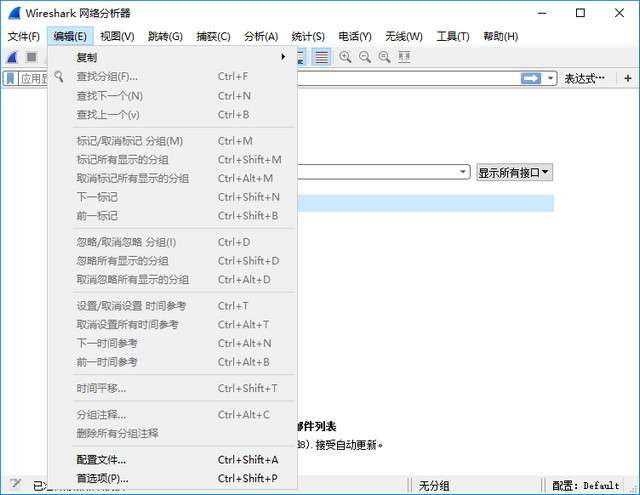Image resolution: width=640 pixels, height=495 pixels.
Task: Click the highlighted blue interface row
Action: (425, 203)
